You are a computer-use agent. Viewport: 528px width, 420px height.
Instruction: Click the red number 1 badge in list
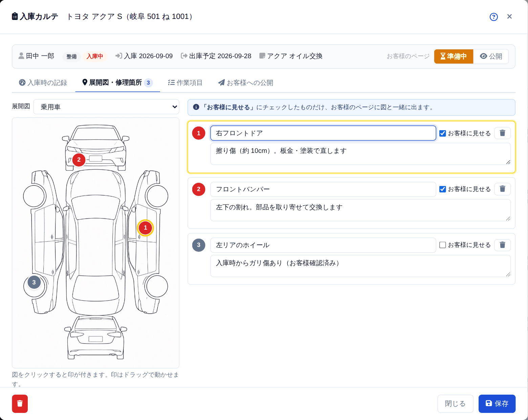click(199, 133)
